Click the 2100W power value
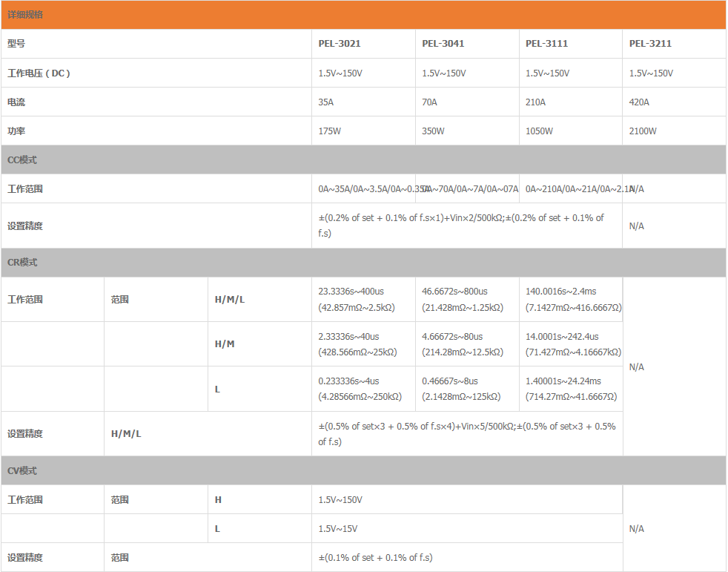This screenshot has height=572, width=728. point(643,131)
